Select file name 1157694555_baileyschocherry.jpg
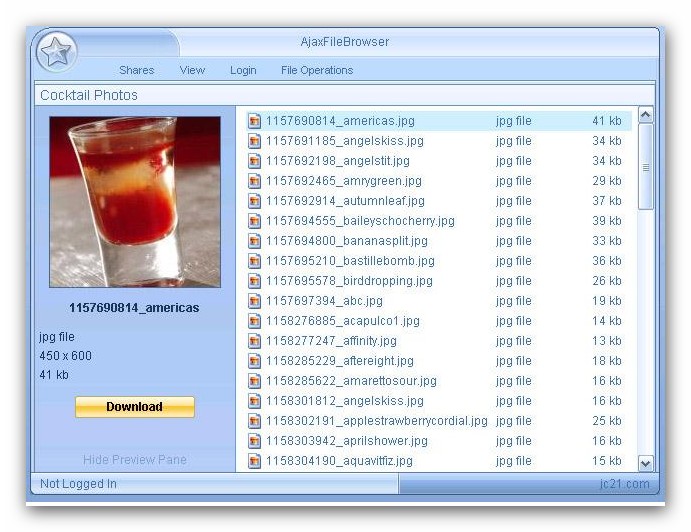The height and width of the screenshot is (532, 691). [360, 221]
